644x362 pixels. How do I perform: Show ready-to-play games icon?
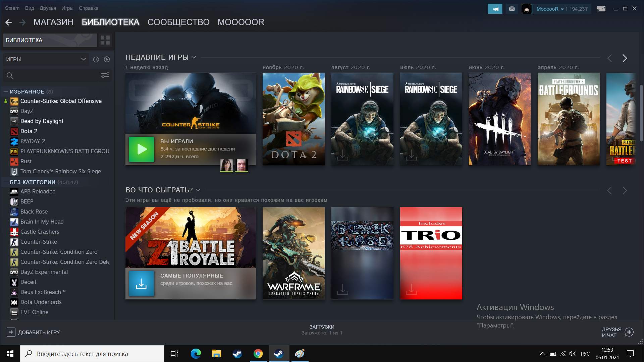[107, 59]
